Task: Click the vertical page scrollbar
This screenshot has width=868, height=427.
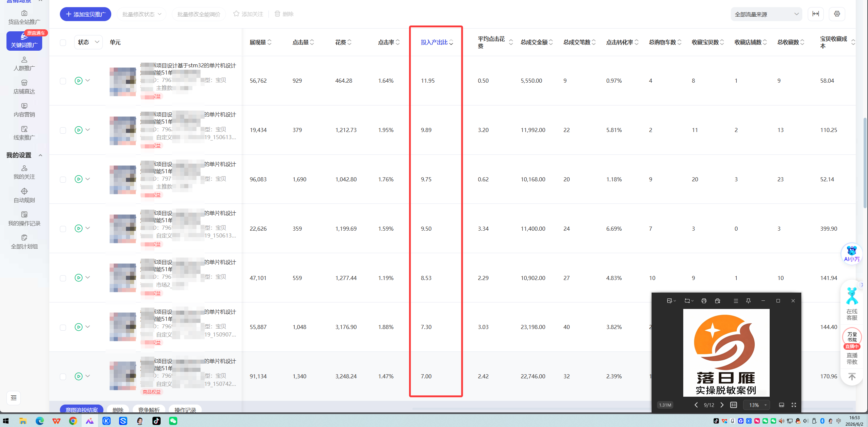Action: point(865,163)
